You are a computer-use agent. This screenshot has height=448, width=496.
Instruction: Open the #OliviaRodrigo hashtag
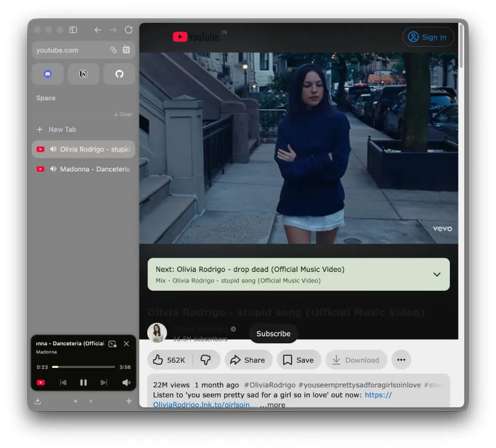(x=269, y=384)
